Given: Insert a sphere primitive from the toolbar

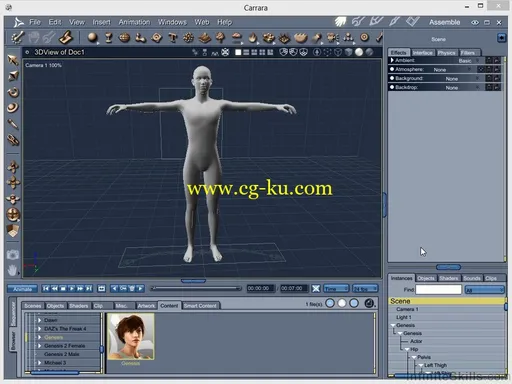Looking at the screenshot, I should [92, 37].
